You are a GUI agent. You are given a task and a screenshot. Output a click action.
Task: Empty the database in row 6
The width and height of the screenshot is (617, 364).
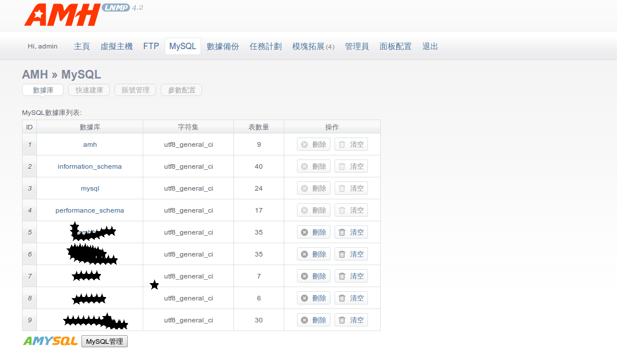coord(351,254)
